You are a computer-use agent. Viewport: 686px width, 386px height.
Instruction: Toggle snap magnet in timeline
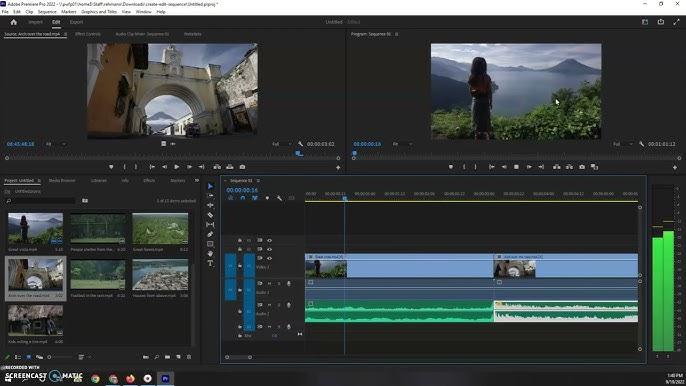tap(243, 198)
